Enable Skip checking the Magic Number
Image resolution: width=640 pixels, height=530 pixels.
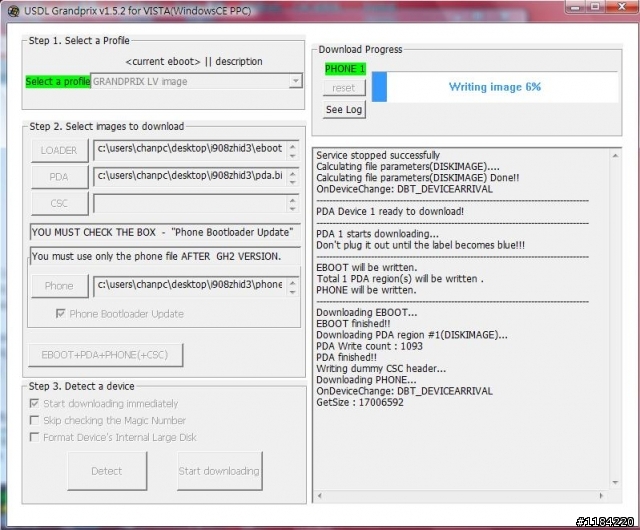point(34,420)
